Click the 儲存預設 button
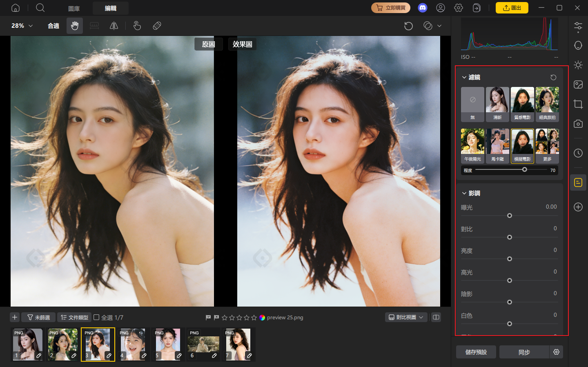This screenshot has width=588, height=367. [x=476, y=352]
